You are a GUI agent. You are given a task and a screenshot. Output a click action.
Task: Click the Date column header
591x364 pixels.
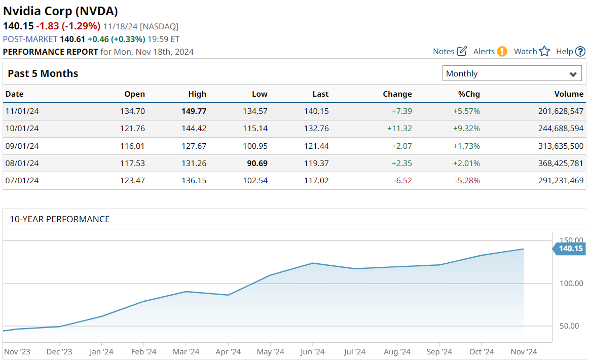pos(14,94)
